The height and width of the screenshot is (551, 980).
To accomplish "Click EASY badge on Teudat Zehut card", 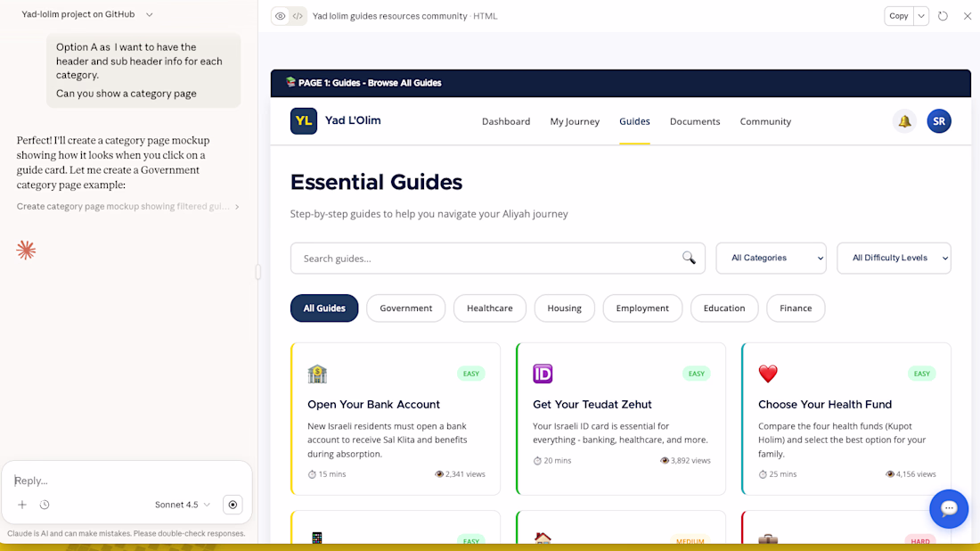I will [x=697, y=374].
